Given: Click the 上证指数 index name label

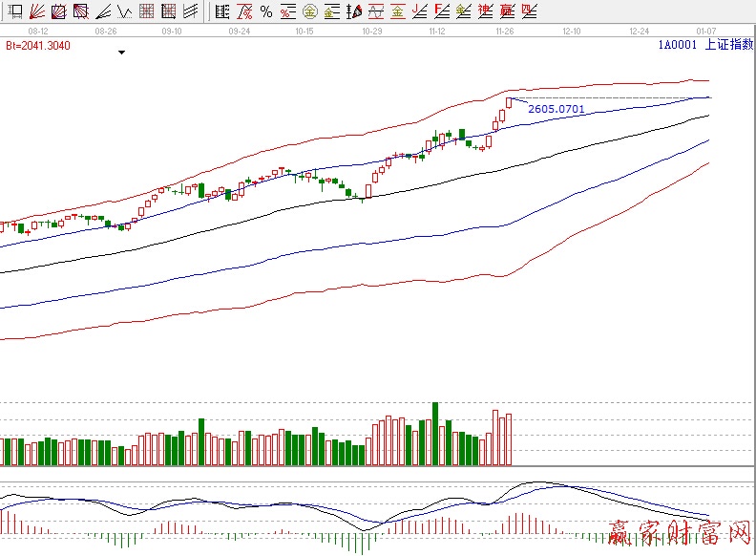Looking at the screenshot, I should pos(728,45).
